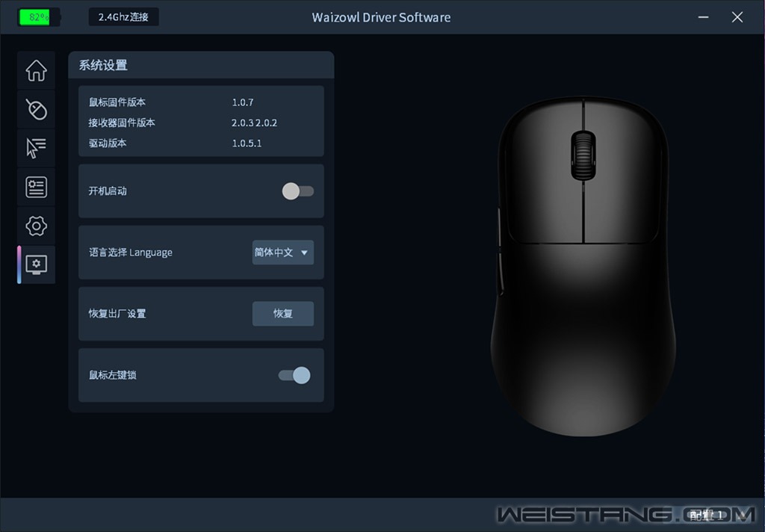Minimize the Waizowl Driver window

pos(703,17)
